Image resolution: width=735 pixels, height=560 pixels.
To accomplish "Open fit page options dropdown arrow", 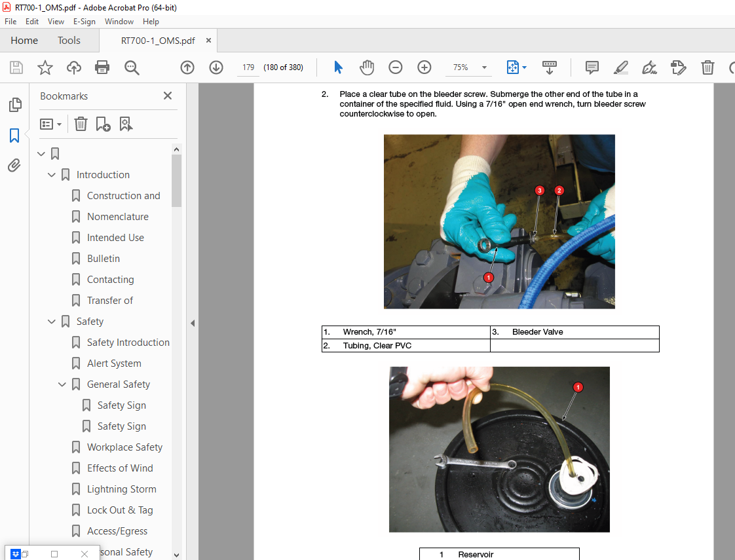I will click(525, 67).
